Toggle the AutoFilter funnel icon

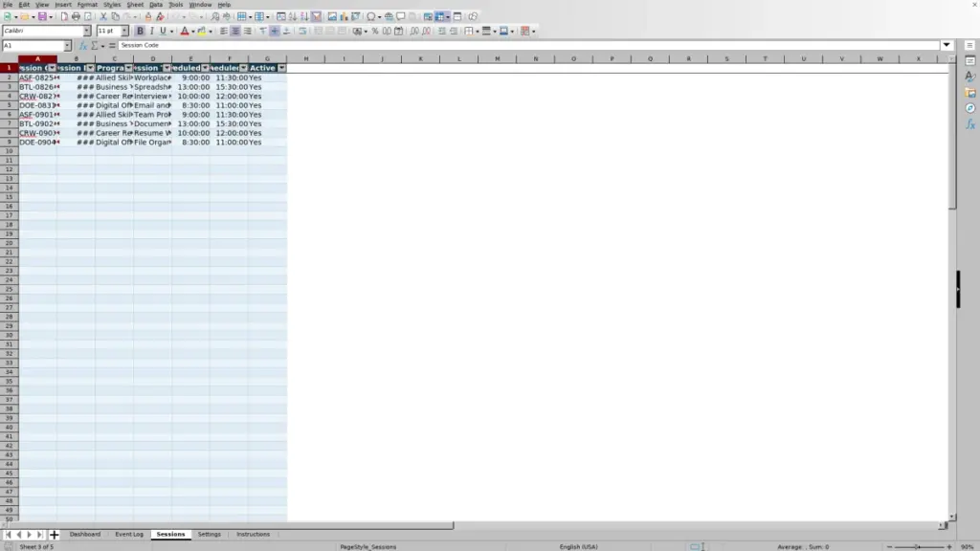coord(316,16)
